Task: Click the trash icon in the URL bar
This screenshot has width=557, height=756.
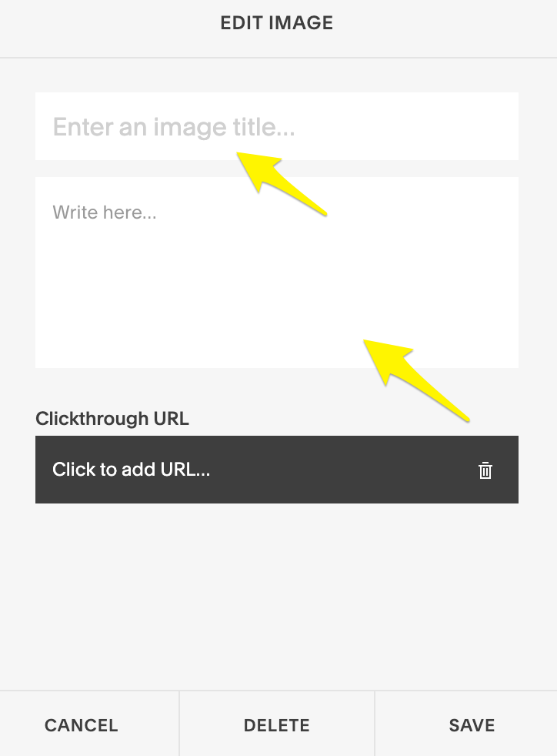Action: (x=485, y=470)
